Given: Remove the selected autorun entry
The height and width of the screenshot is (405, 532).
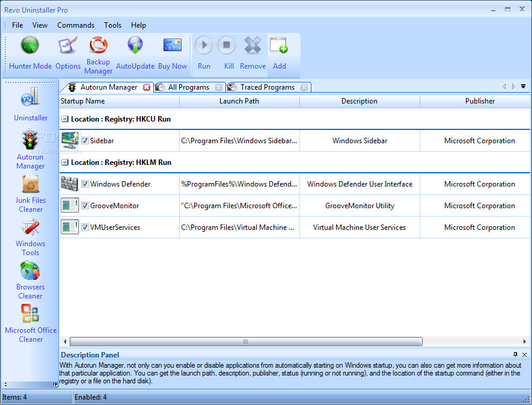Looking at the screenshot, I should click(252, 53).
